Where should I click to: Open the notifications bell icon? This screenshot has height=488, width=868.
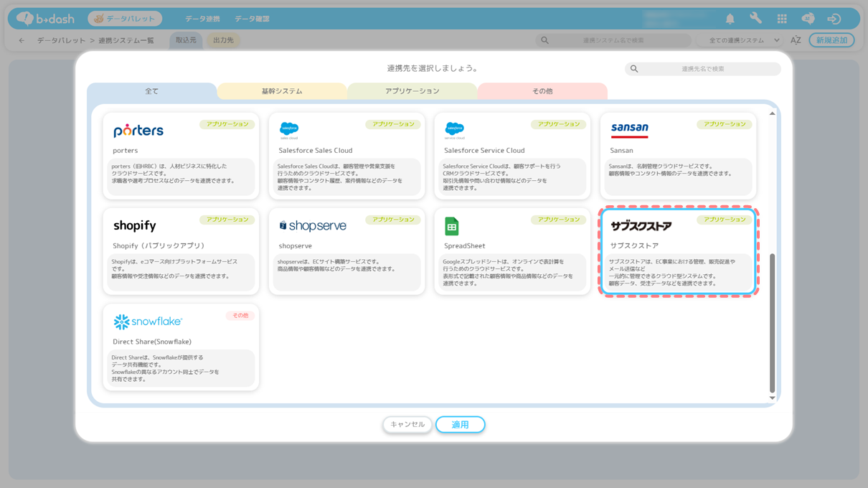click(730, 19)
